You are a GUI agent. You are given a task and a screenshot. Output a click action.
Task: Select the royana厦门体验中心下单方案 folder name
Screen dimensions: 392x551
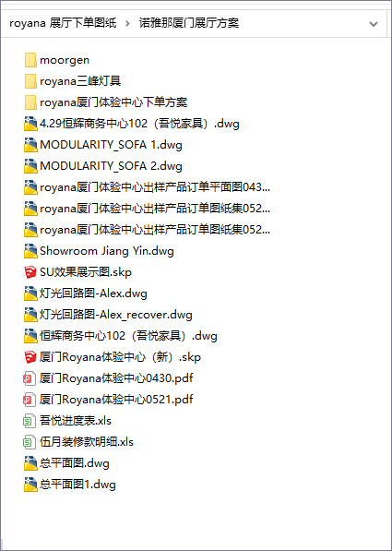pos(113,102)
